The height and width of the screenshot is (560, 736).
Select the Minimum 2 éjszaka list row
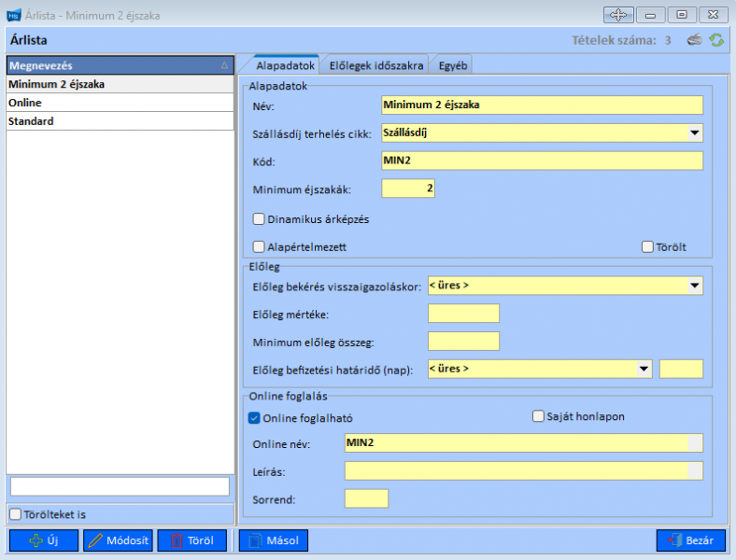pyautogui.click(x=120, y=84)
